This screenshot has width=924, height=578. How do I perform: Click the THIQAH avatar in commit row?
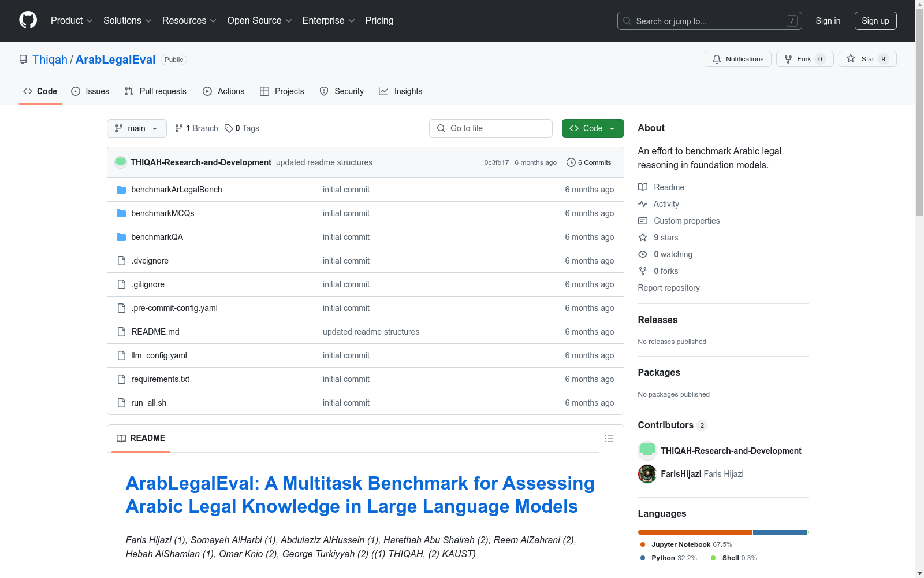tap(121, 162)
